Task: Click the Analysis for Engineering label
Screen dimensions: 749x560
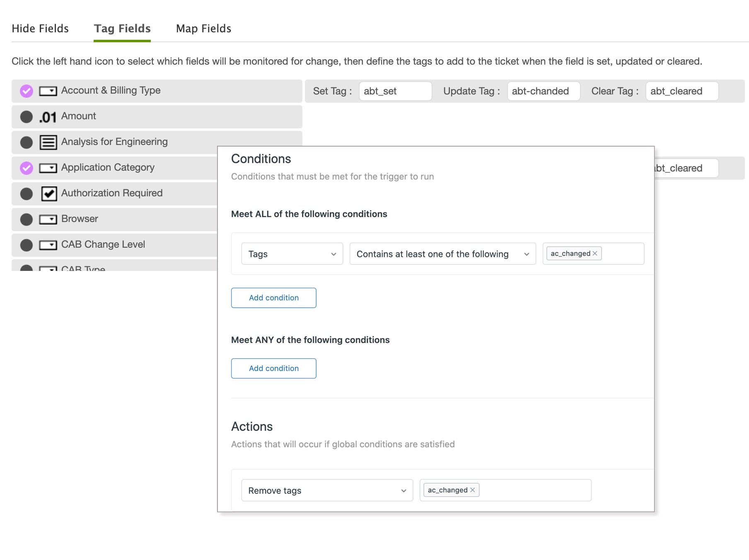Action: (x=114, y=142)
